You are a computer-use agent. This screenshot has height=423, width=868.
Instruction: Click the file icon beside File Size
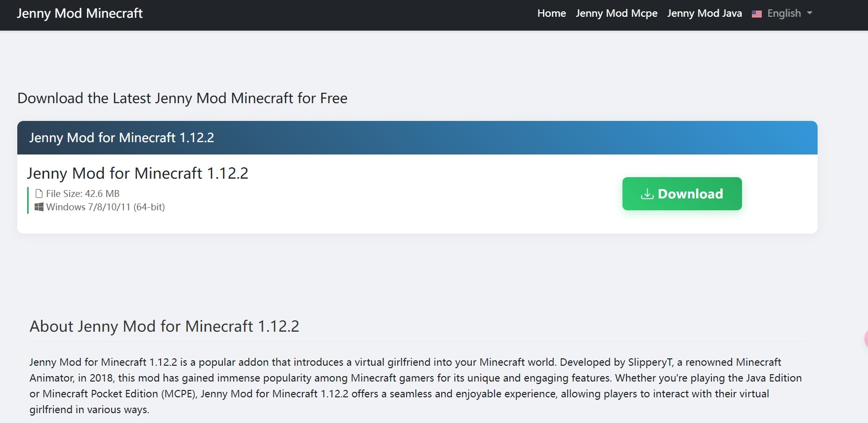tap(39, 193)
